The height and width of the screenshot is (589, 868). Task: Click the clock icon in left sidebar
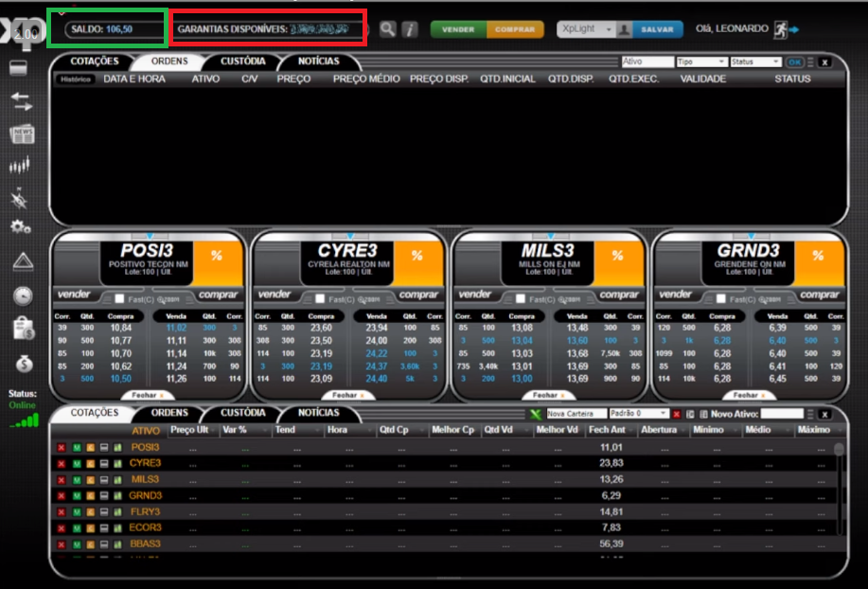(x=23, y=295)
